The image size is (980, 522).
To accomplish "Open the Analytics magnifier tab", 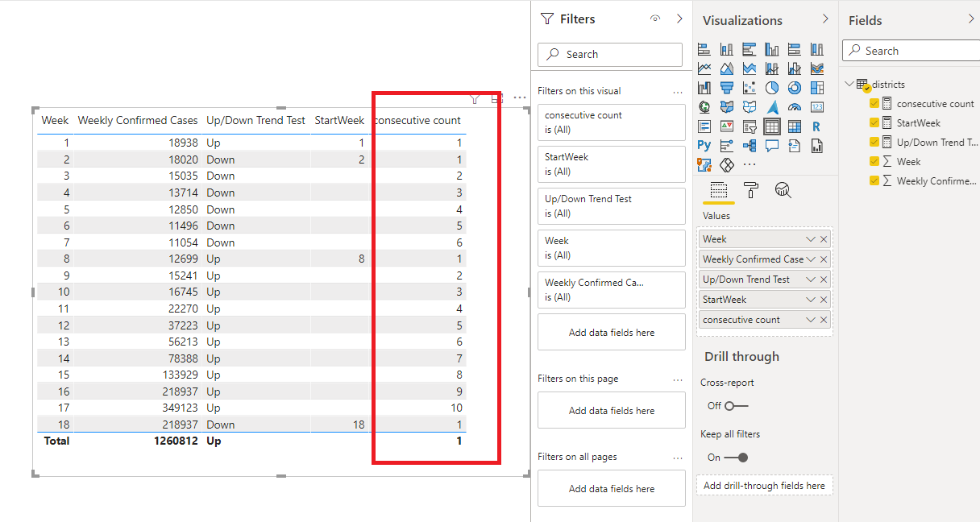I will [783, 190].
